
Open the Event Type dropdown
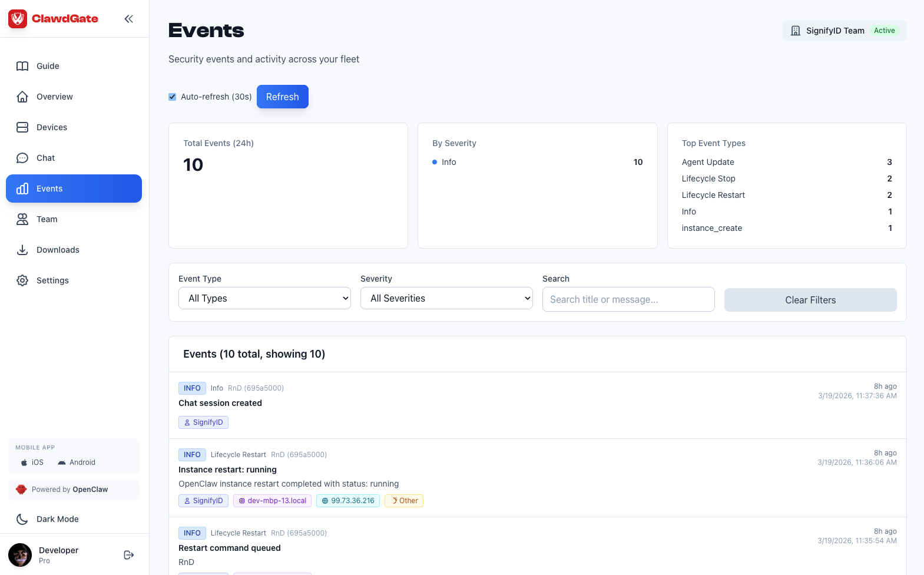tap(264, 298)
